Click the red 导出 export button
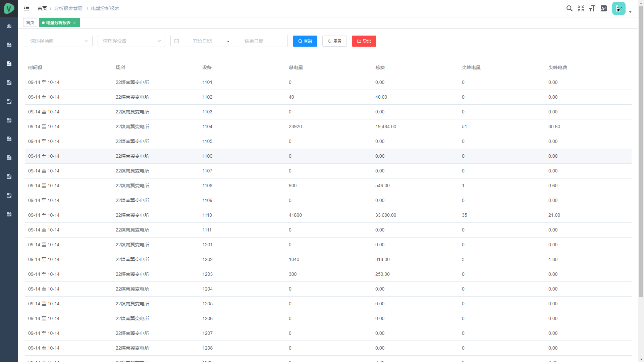644x362 pixels. (364, 41)
